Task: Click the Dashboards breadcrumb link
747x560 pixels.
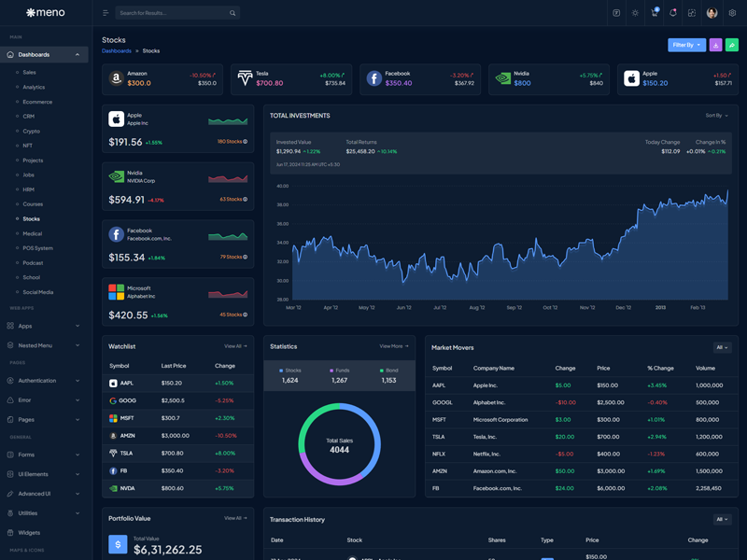Action: 116,51
